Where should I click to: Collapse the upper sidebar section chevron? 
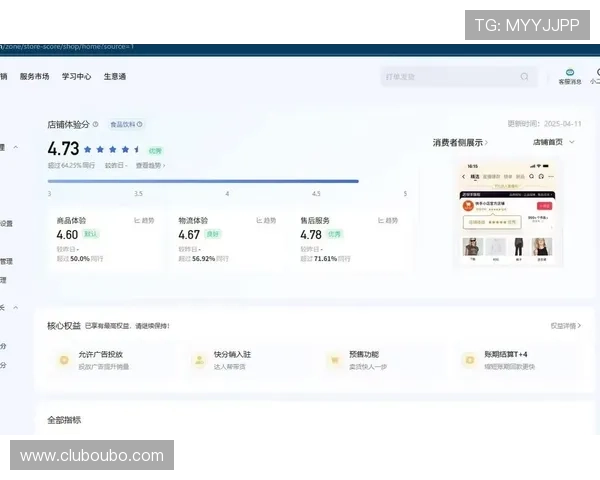(x=16, y=147)
